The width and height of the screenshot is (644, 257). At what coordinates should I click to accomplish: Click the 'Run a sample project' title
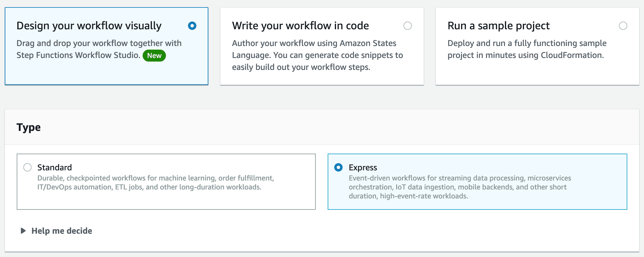coord(499,26)
